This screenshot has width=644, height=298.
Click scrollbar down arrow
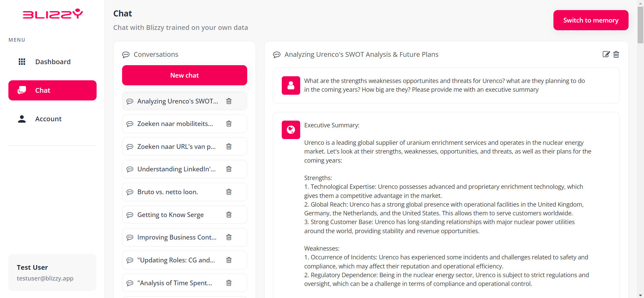tap(640, 295)
